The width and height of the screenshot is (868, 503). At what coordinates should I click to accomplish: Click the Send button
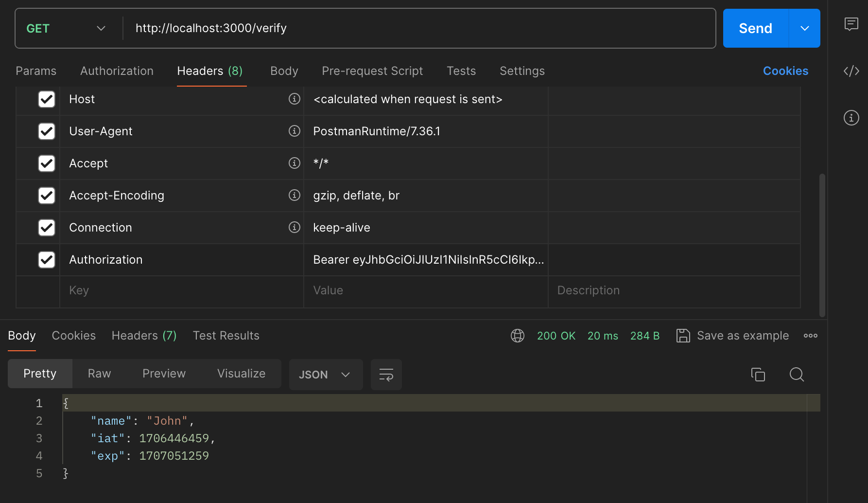pyautogui.click(x=755, y=28)
